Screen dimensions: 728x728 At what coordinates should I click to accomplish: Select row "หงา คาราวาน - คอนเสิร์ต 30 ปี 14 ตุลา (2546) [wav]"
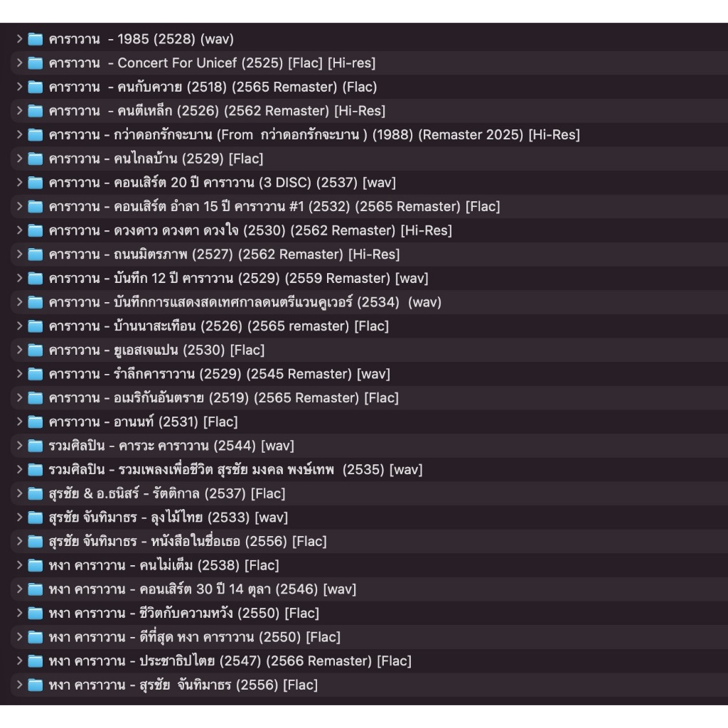coord(369,589)
